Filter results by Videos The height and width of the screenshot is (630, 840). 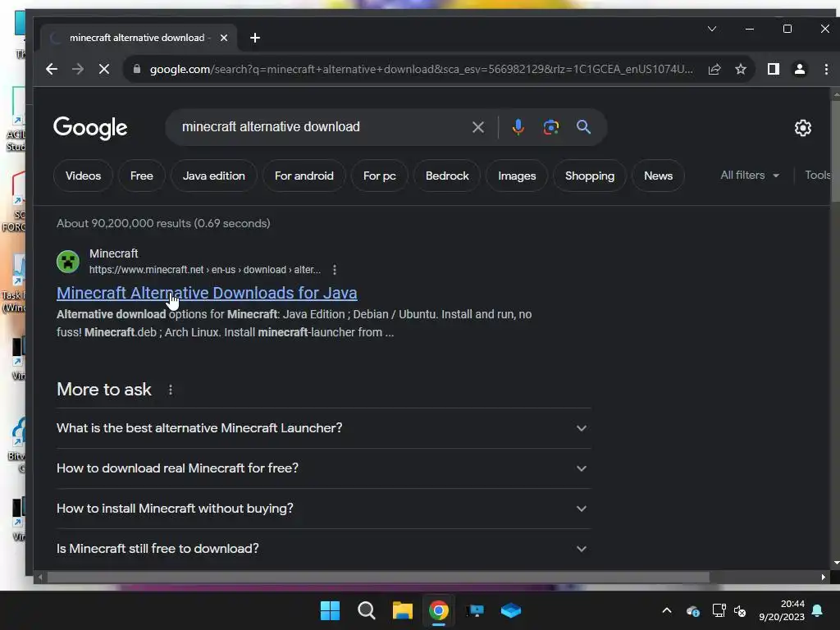pos(83,176)
